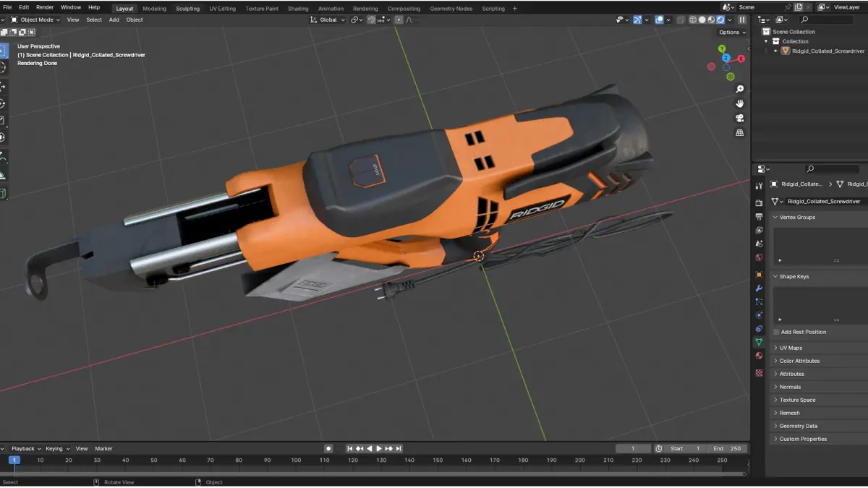Open the File menu
868x488 pixels.
click(7, 7)
